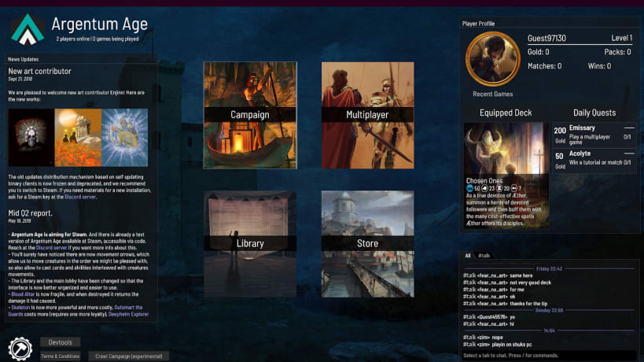Open the Store tile
Screen dimensions: 644x362
coord(367,244)
